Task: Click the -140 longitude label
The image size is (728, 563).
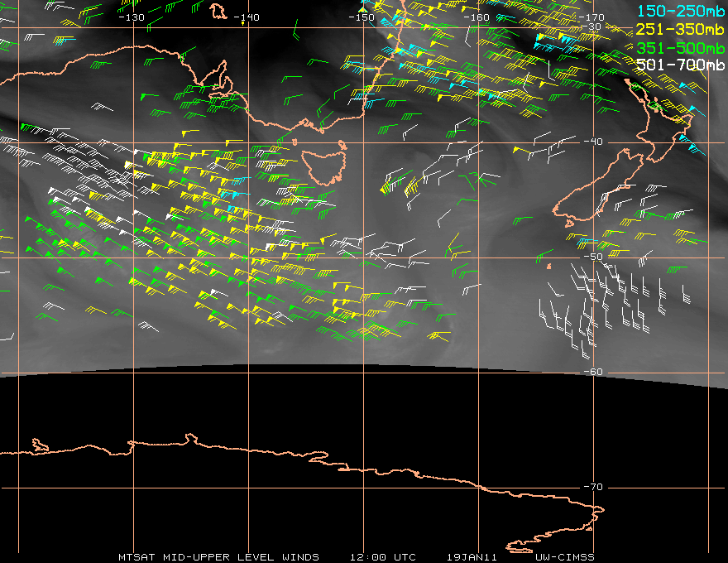Action: click(246, 17)
